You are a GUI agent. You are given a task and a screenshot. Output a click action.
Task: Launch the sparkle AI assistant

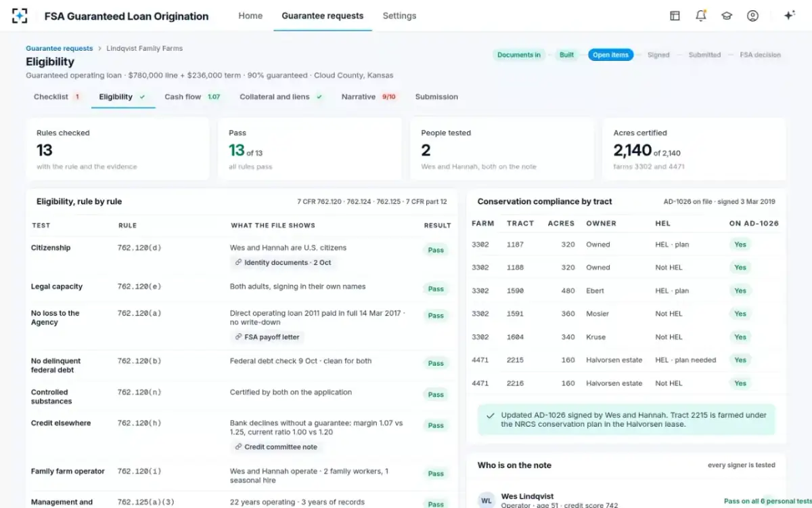(x=789, y=16)
